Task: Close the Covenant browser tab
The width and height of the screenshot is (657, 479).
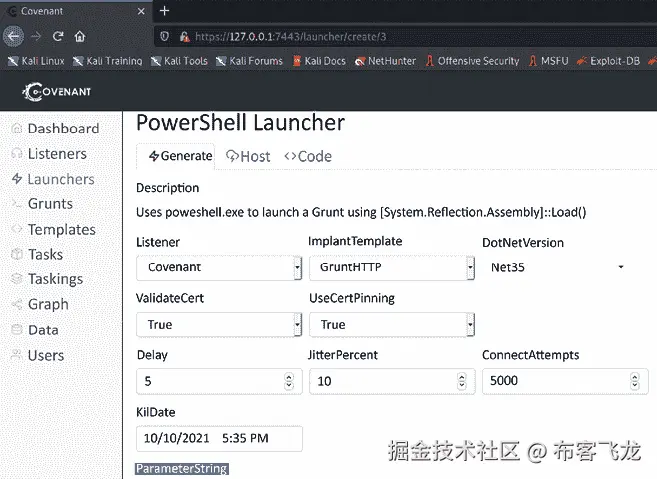Action: pos(141,11)
